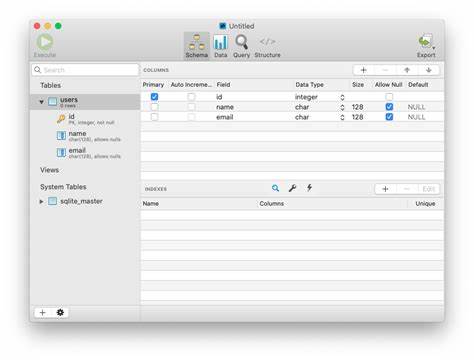Screen dimensions: 474x361
Task: Open data type dropdown for email field
Action: [x=342, y=117]
